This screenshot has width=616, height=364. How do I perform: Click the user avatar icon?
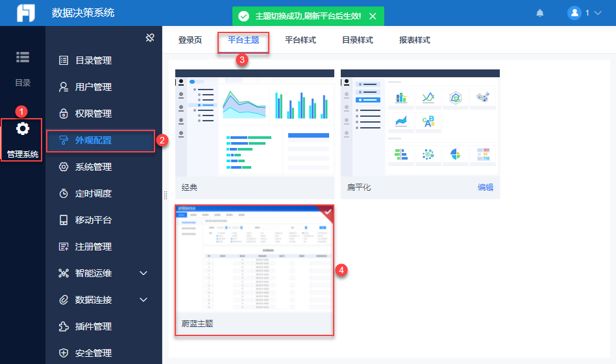[x=574, y=13]
